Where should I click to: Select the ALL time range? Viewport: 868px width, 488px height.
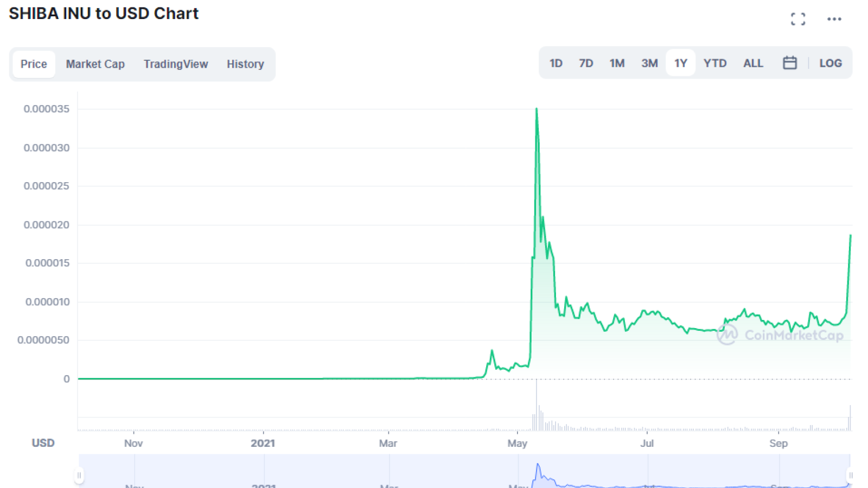point(753,63)
